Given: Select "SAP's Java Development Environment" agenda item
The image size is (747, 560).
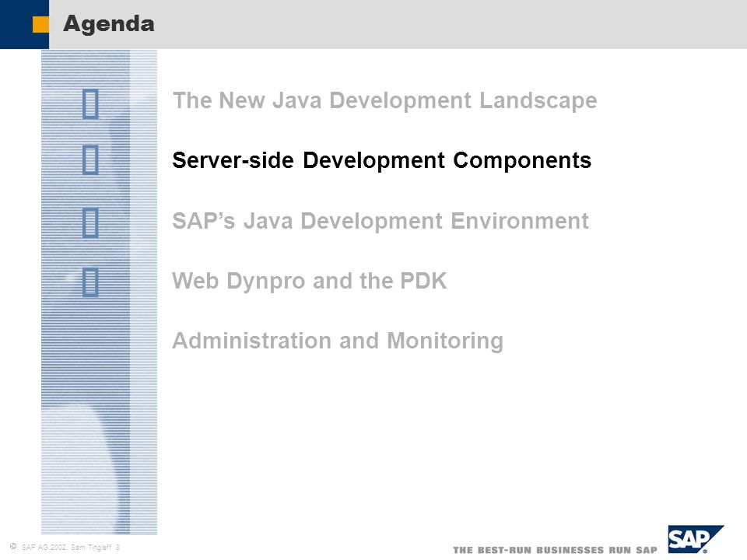Looking at the screenshot, I should pos(381,221).
